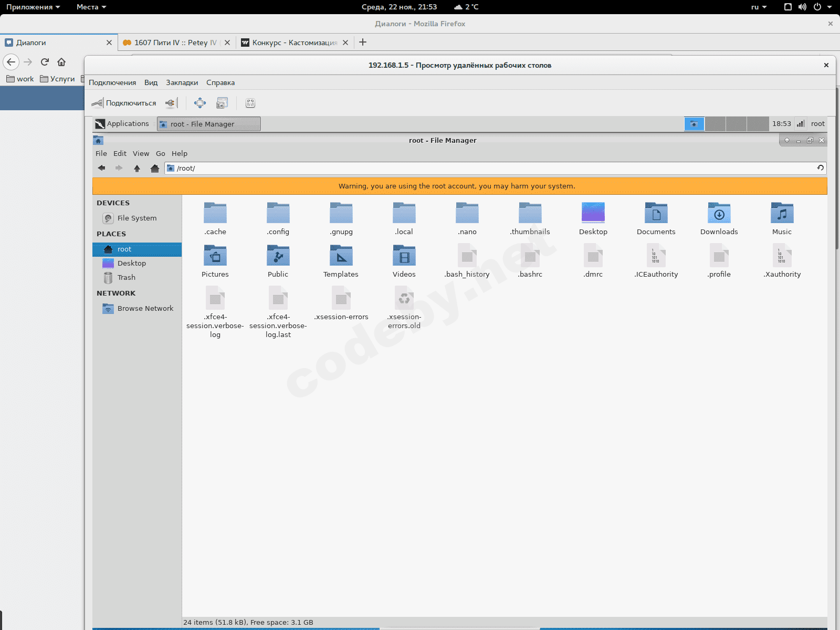Image resolution: width=840 pixels, height=630 pixels.
Task: Switch to the second workspace
Action: (x=715, y=124)
